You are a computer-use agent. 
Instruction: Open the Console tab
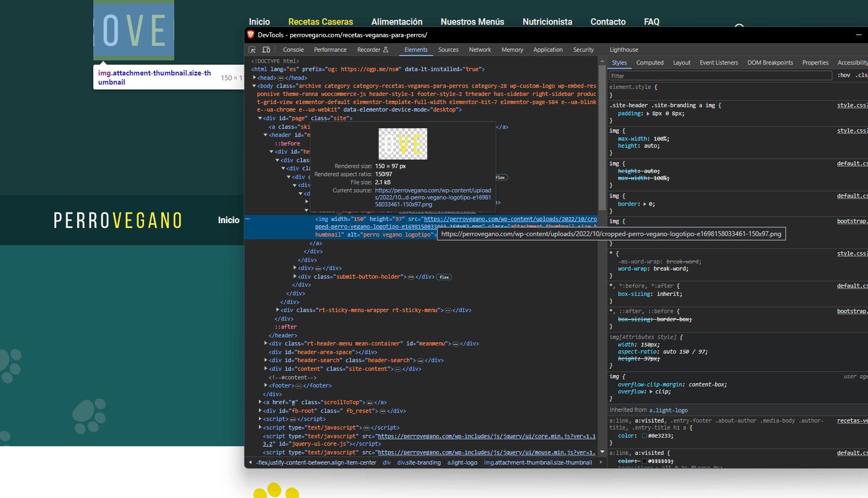click(x=293, y=50)
